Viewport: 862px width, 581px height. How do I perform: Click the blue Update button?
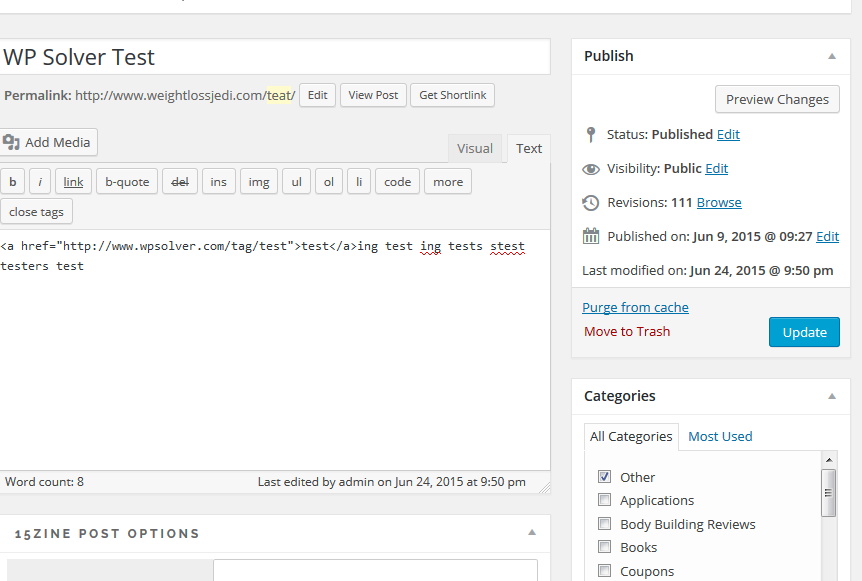[x=804, y=332]
